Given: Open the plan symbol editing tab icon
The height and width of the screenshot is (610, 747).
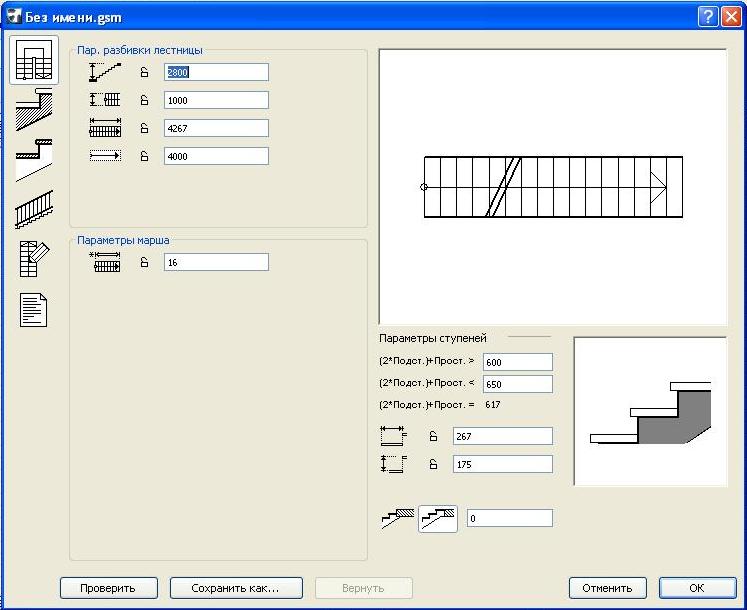Looking at the screenshot, I should coord(34,259).
